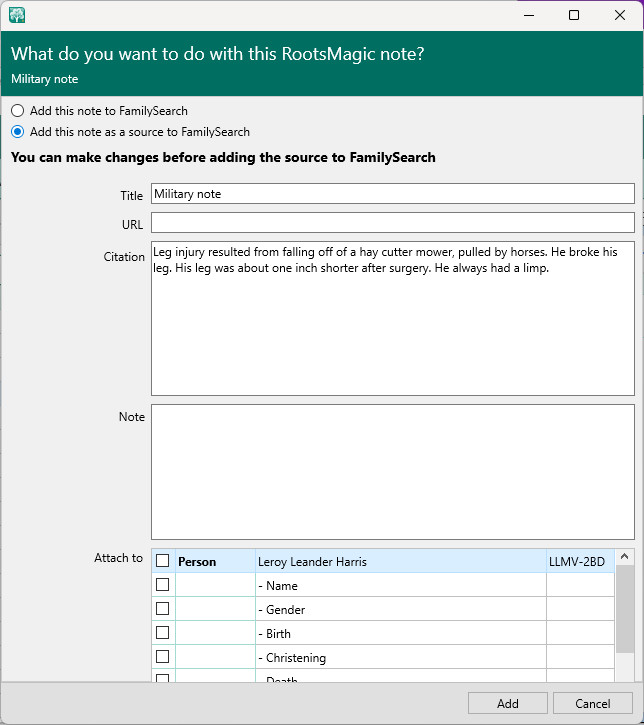
Task: Click the Title field containing Military note
Action: coord(392,194)
